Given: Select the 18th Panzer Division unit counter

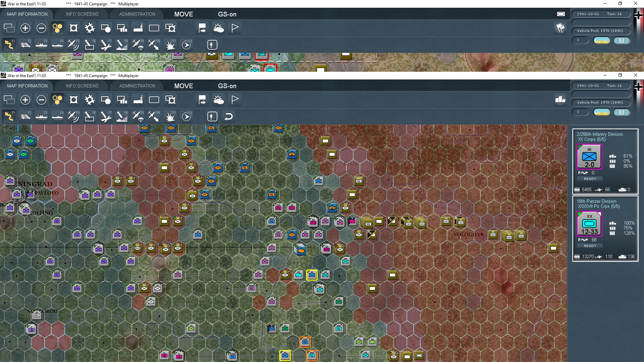Looking at the screenshot, I should pos(589,224).
